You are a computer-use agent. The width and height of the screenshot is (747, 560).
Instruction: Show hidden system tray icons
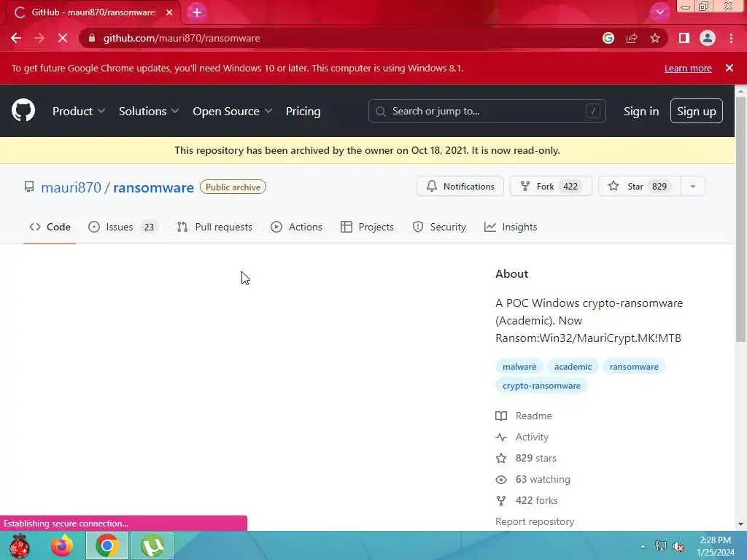643,546
